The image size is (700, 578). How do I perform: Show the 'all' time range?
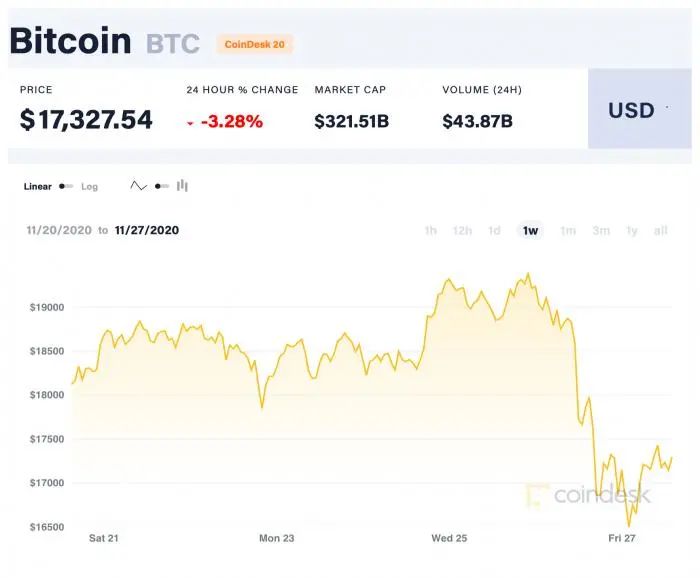[660, 230]
